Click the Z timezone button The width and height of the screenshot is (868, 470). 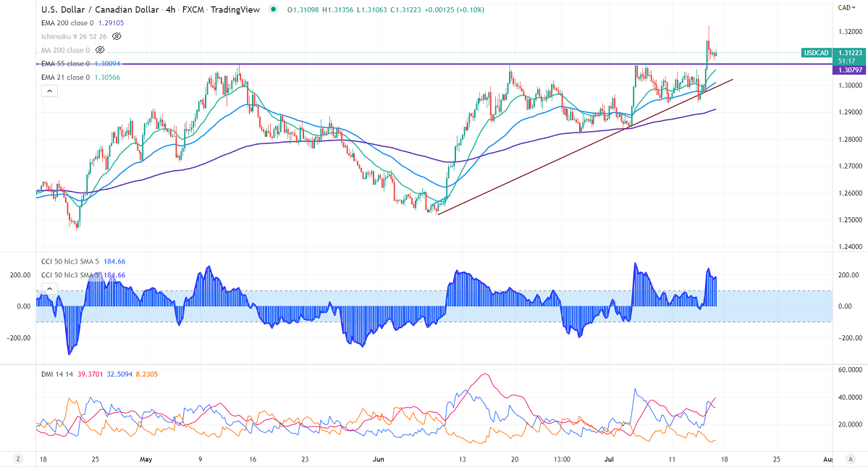tap(18, 459)
